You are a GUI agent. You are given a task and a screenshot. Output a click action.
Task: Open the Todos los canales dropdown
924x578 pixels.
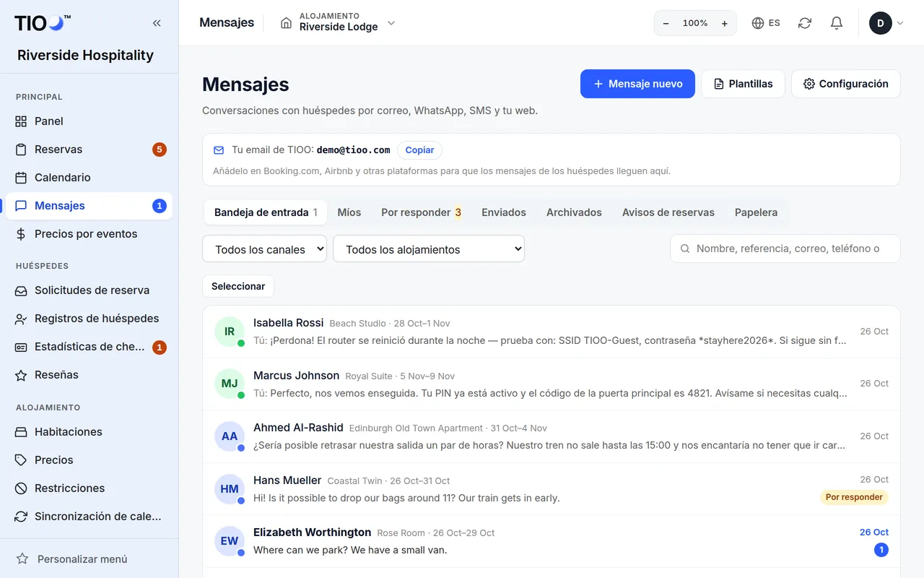pos(264,249)
